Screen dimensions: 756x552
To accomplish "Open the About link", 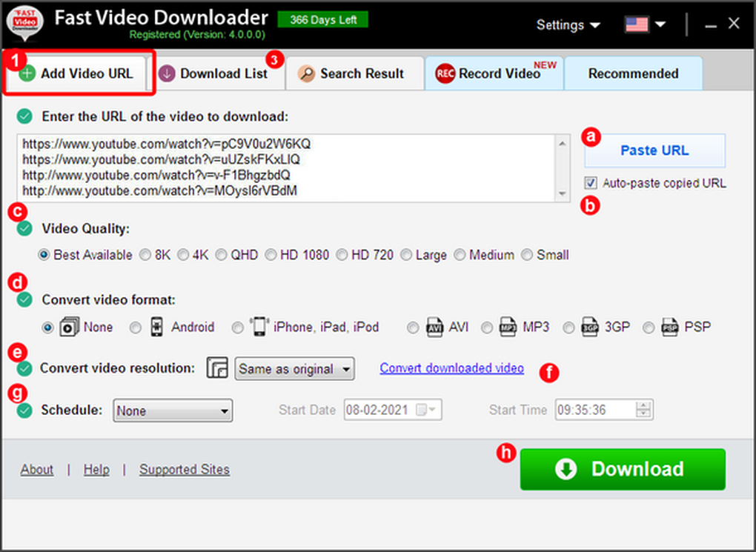I will click(36, 470).
